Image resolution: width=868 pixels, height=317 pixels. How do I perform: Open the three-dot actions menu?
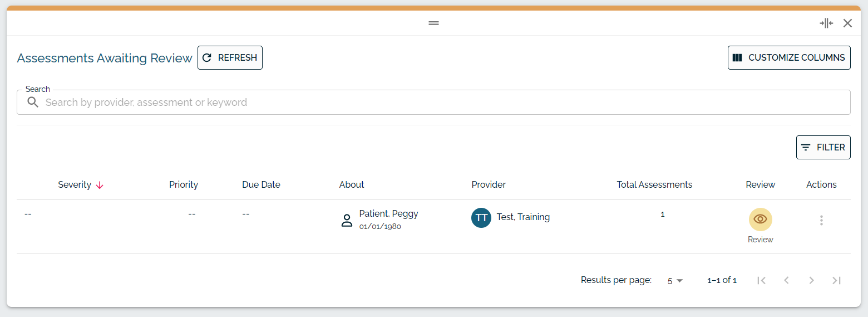pyautogui.click(x=821, y=220)
